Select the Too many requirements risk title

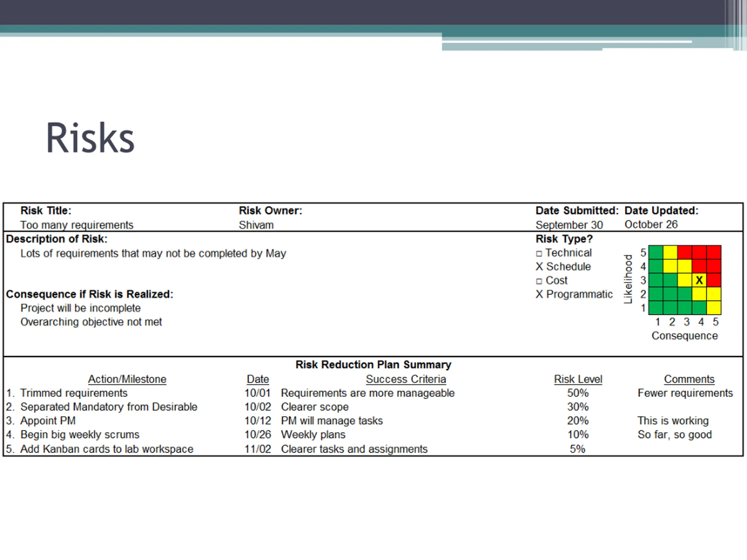[x=77, y=225]
